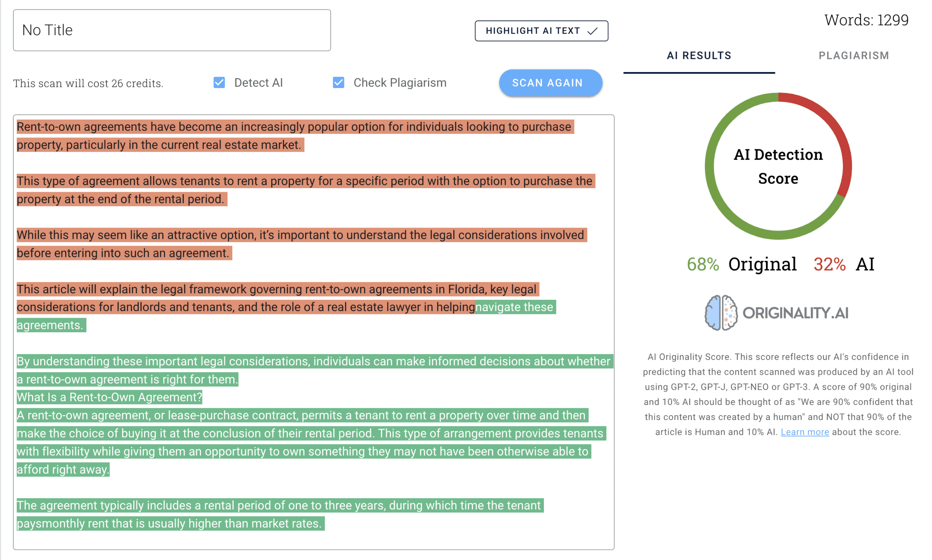Toggle the HIGHLIGHT AI TEXT button
Screen dimensions: 932x560
click(x=541, y=31)
